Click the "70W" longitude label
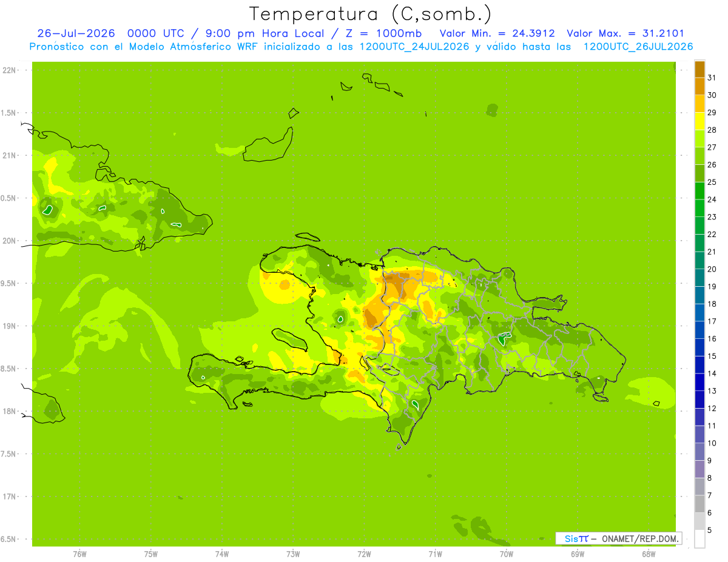The width and height of the screenshot is (728, 562). [x=507, y=555]
